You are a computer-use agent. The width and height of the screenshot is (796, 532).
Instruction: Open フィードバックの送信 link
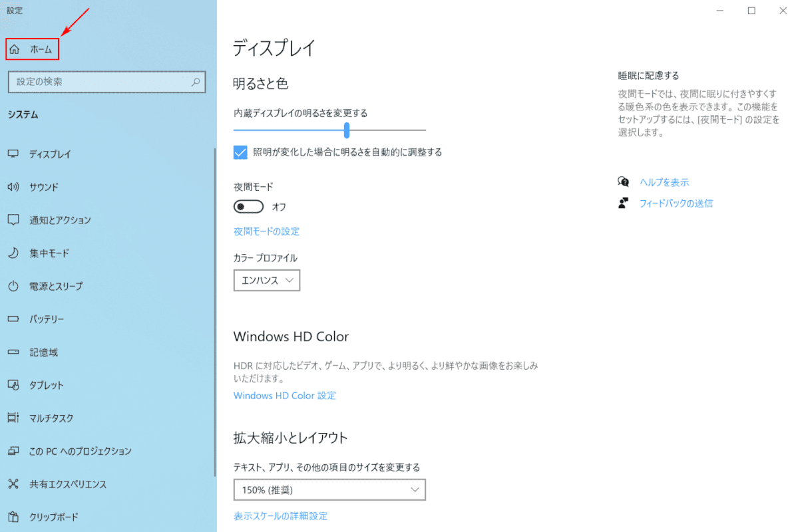[676, 203]
